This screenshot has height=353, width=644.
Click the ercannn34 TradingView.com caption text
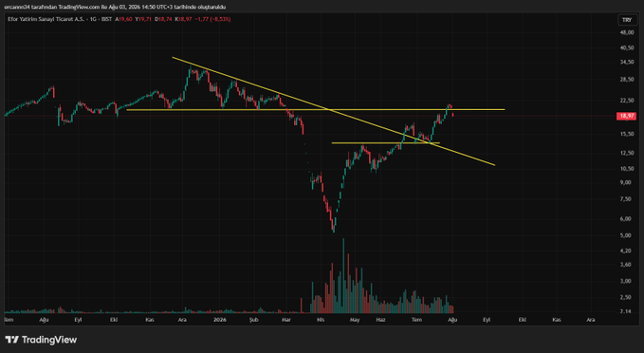[x=115, y=7]
